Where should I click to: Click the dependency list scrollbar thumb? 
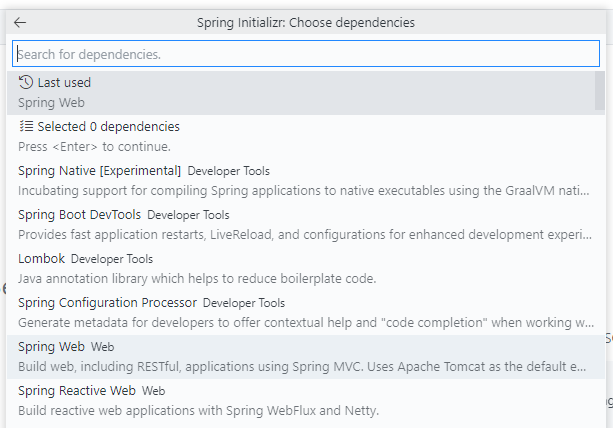tap(600, 91)
